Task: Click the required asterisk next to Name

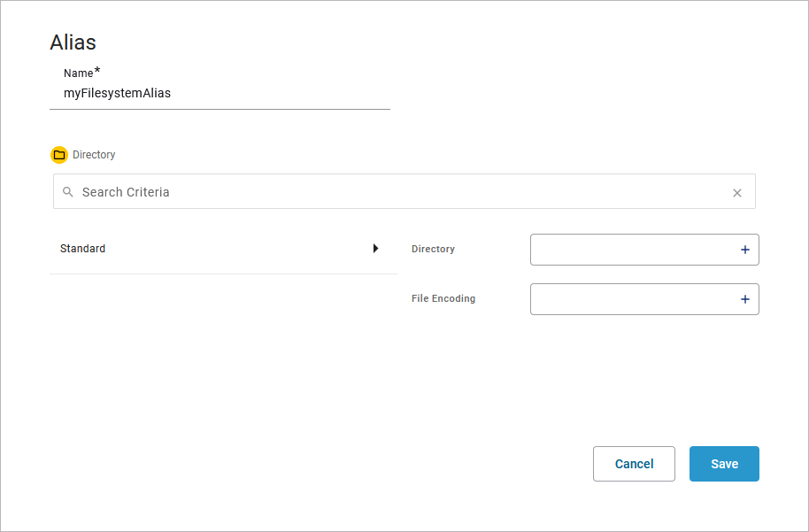Action: [97, 71]
